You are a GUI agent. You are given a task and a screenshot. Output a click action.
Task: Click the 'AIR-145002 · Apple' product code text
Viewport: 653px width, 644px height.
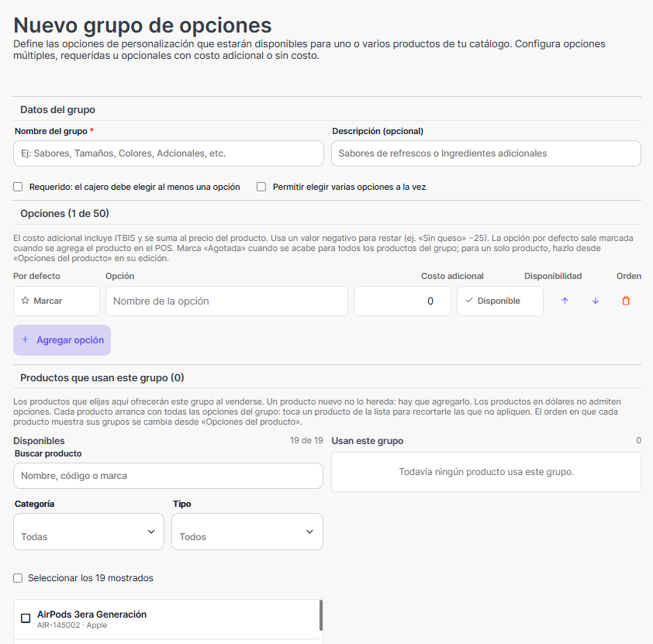(x=72, y=625)
